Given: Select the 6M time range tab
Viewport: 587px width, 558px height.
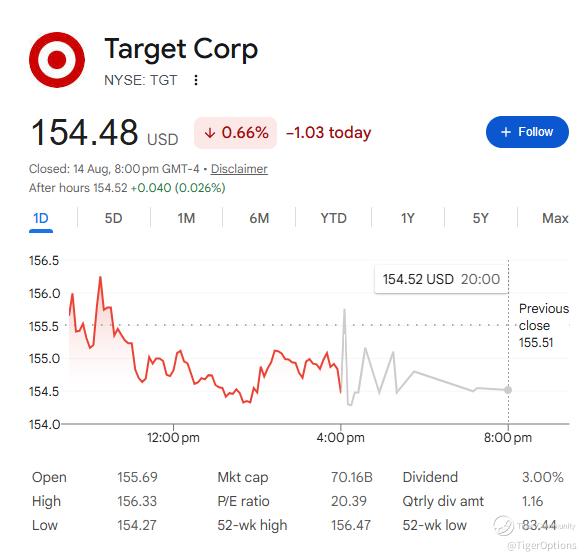Looking at the screenshot, I should tap(259, 218).
